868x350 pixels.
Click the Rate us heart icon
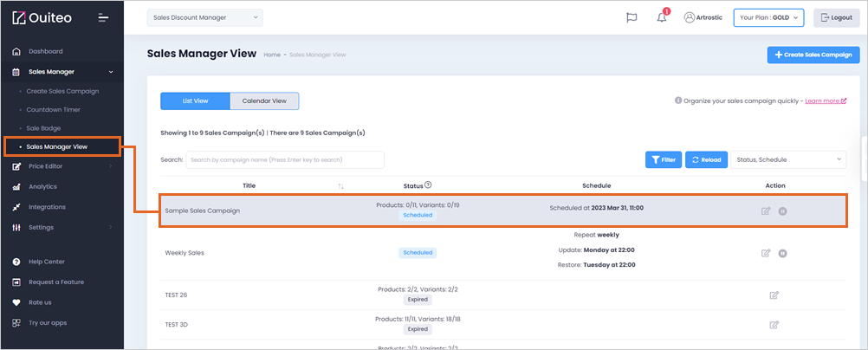pyautogui.click(x=16, y=303)
